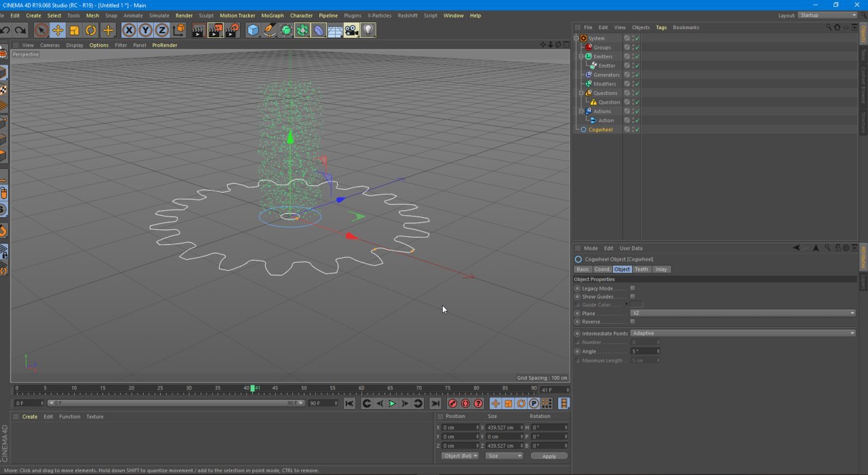The image size is (868, 475).
Task: Click the Apply button
Action: pyautogui.click(x=549, y=456)
